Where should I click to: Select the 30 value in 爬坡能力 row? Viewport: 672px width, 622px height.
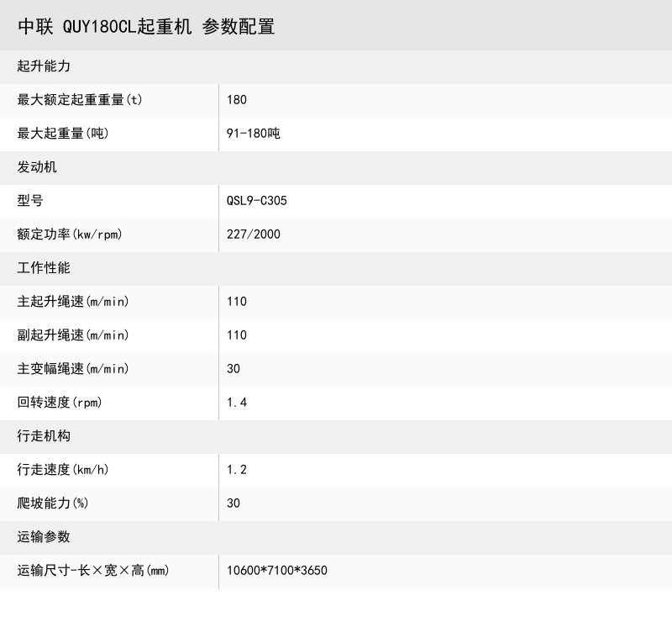(234, 503)
